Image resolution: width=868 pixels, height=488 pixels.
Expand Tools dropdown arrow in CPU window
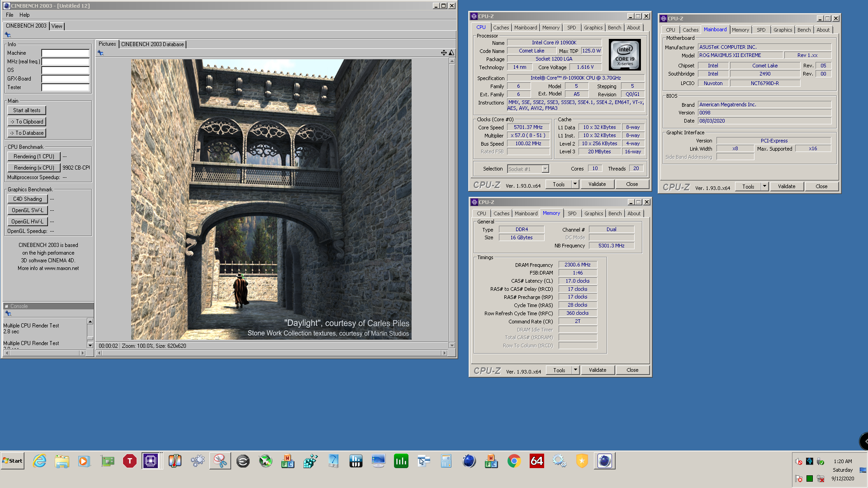pyautogui.click(x=575, y=184)
